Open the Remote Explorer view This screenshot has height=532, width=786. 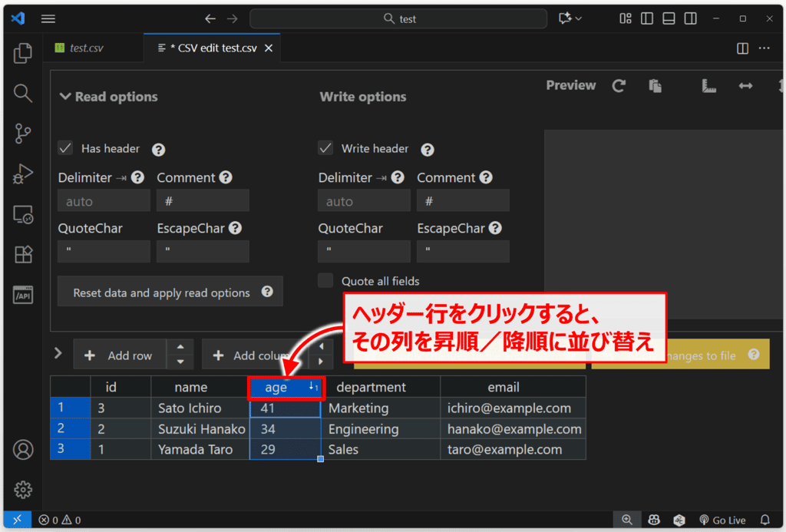coord(23,215)
